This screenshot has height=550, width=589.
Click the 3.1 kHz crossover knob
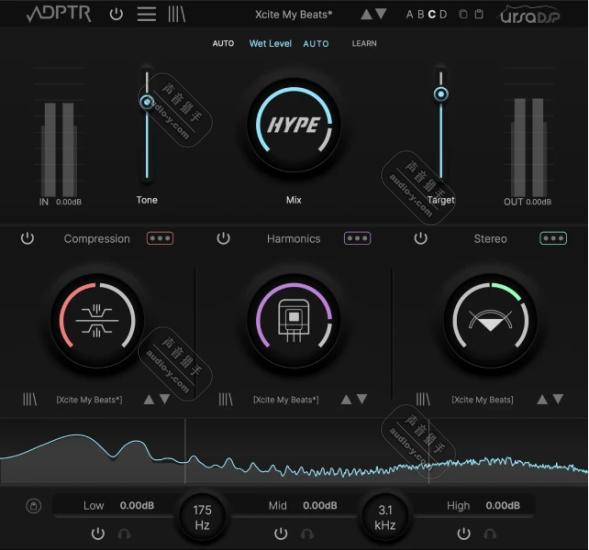385,517
